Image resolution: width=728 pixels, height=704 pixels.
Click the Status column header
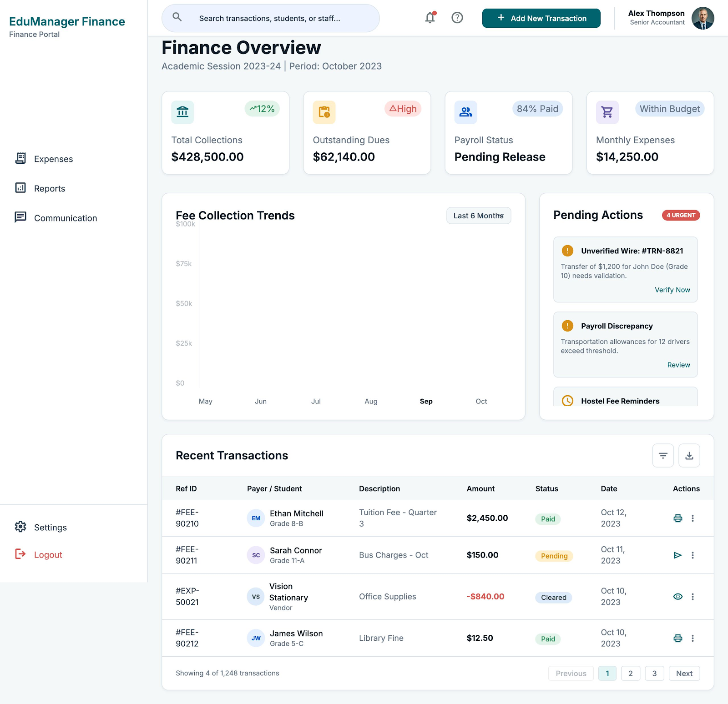pyautogui.click(x=546, y=488)
